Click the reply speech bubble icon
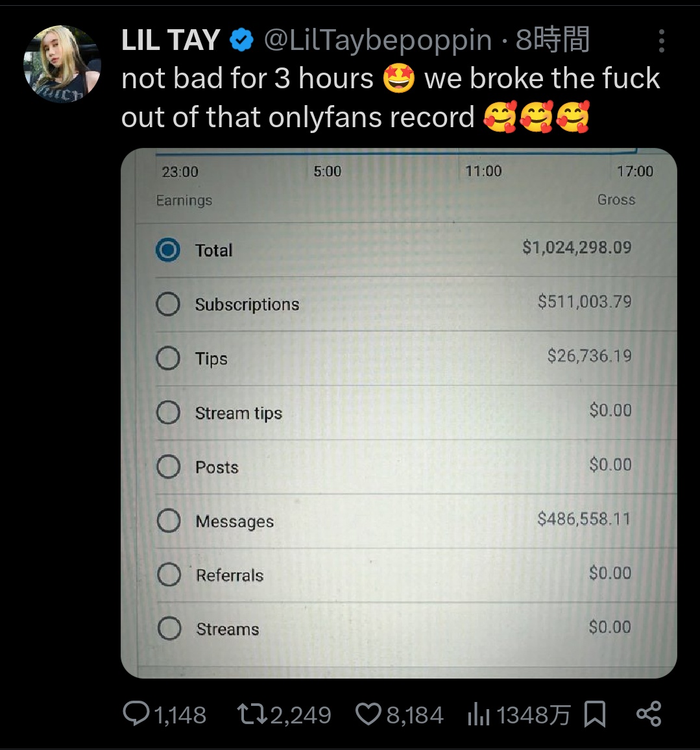Image resolution: width=700 pixels, height=750 pixels. (x=136, y=714)
